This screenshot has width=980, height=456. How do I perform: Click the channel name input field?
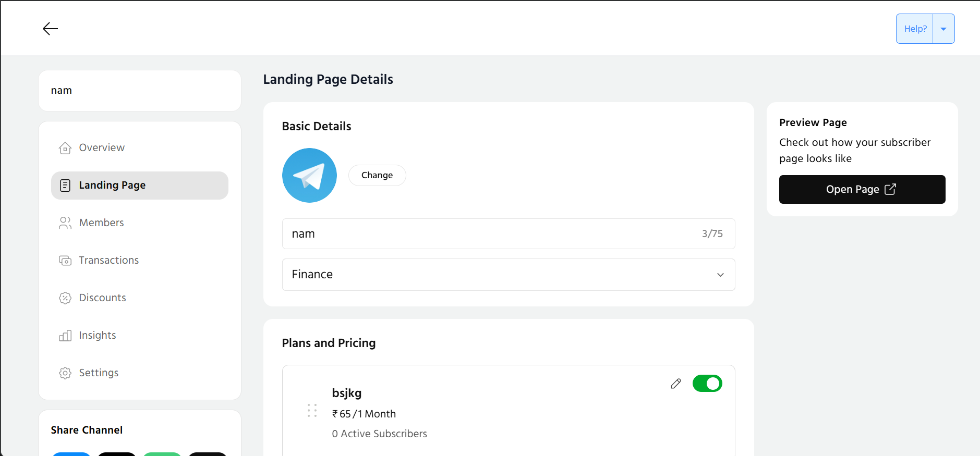(x=490, y=234)
